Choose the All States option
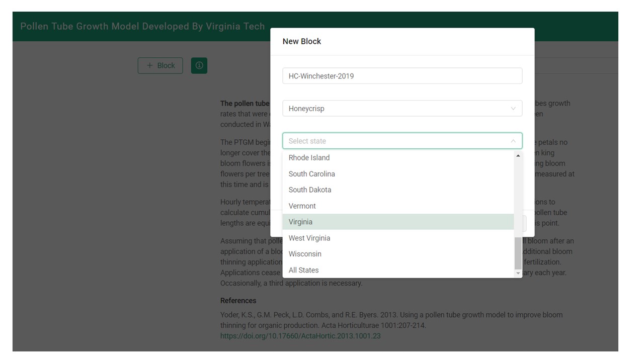Viewport: 644px width, 362px height. (303, 270)
